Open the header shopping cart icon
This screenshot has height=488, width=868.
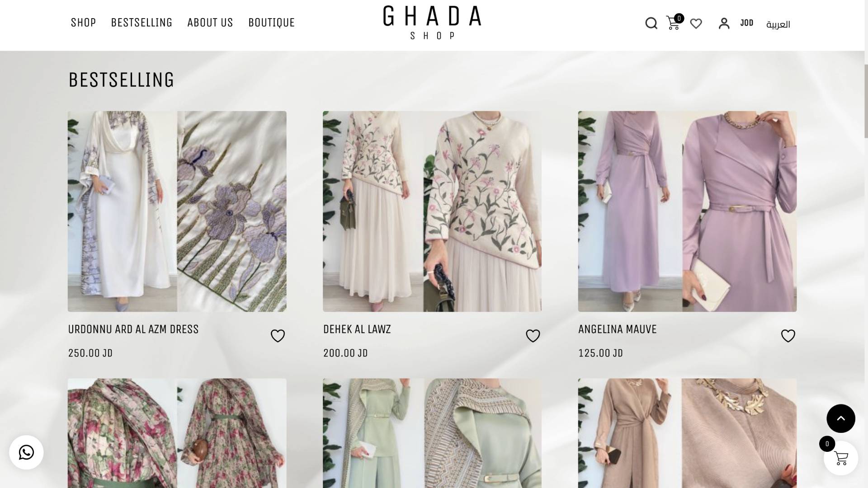click(x=673, y=23)
